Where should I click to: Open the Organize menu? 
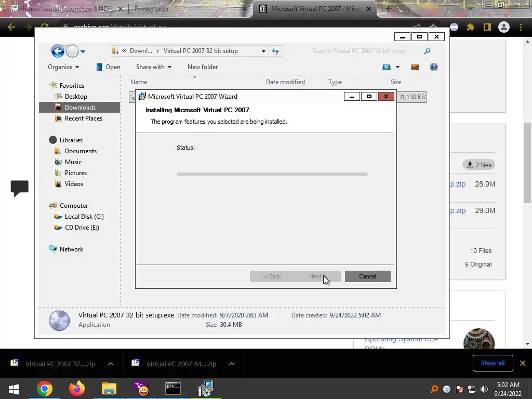[x=63, y=67]
